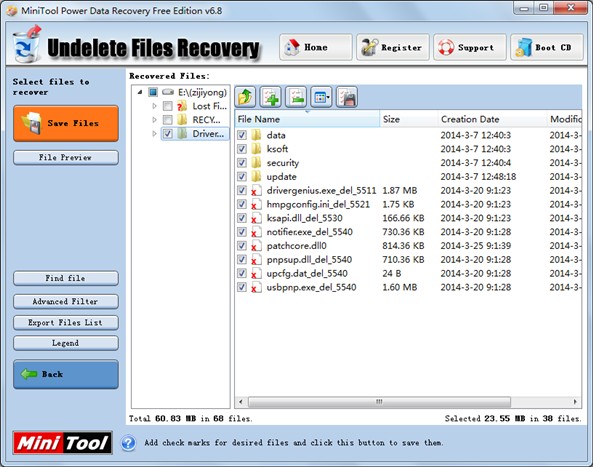Uncheck notifier.exe_del_5540 checkbox

[242, 232]
